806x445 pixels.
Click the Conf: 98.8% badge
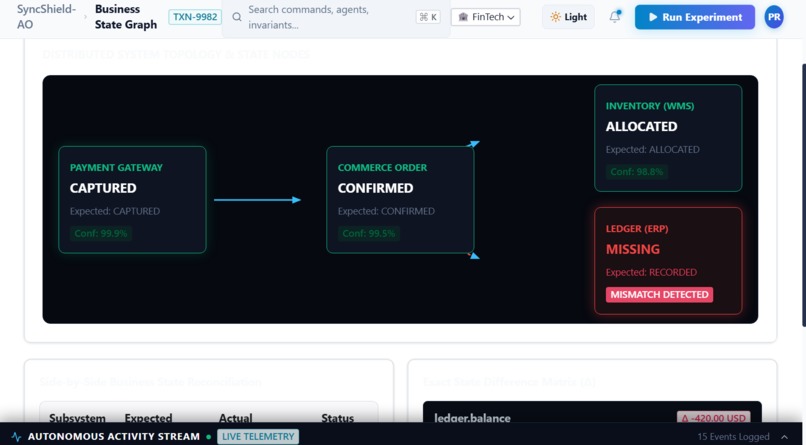[636, 172]
